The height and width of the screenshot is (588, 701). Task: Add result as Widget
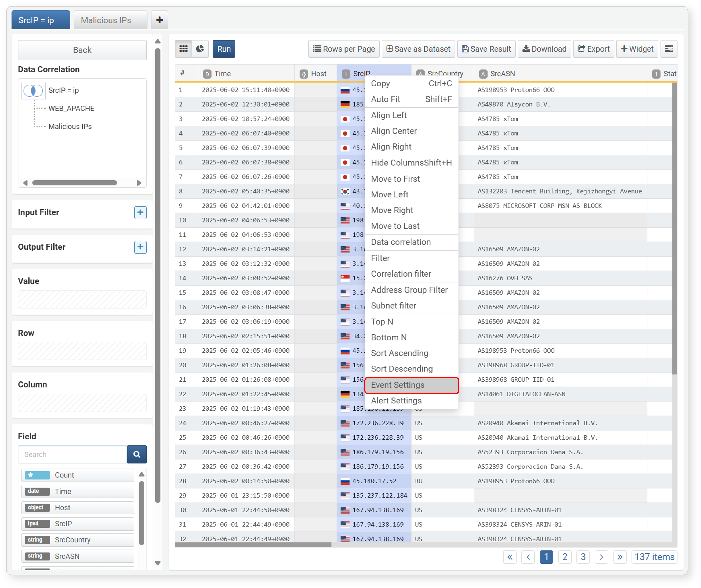point(637,49)
